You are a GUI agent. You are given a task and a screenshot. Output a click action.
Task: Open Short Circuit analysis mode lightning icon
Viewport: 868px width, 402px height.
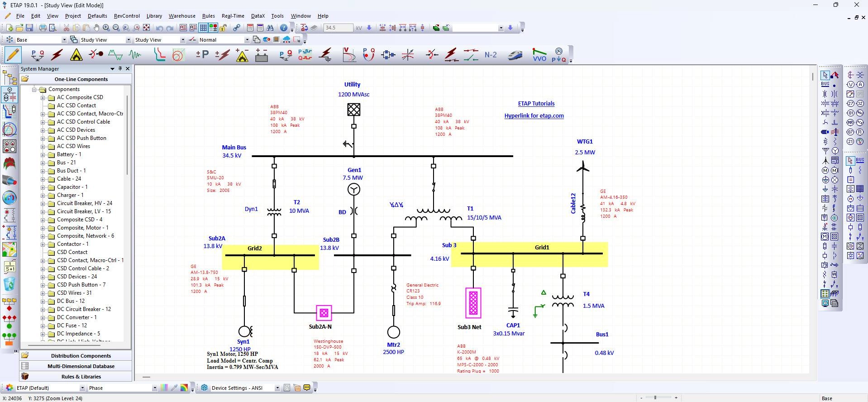point(57,55)
